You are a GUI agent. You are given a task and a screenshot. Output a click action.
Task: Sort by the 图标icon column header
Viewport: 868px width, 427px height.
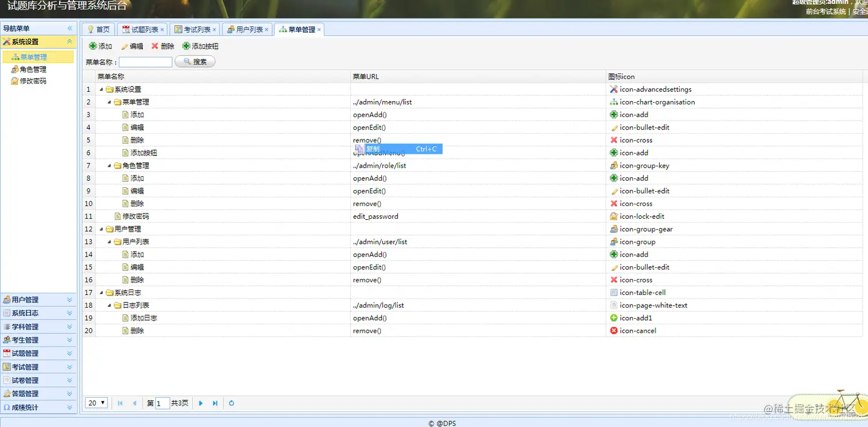click(734, 76)
